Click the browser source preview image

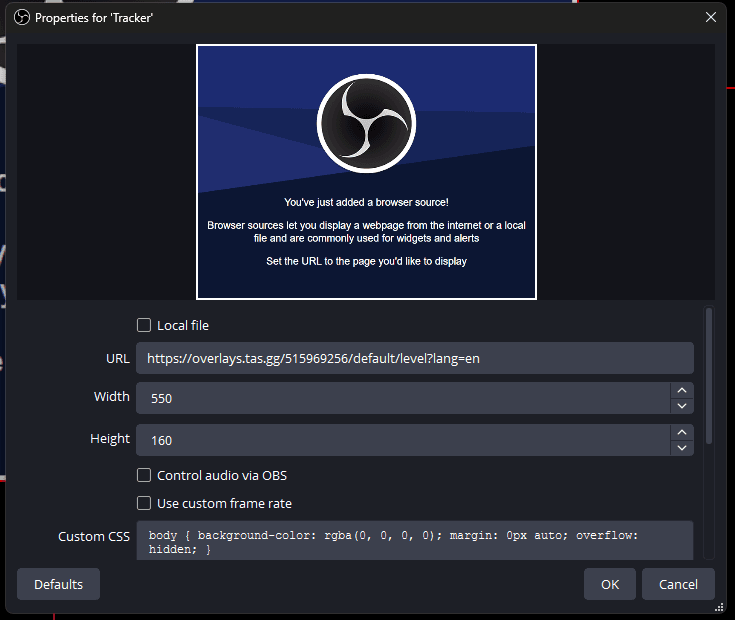pos(366,172)
